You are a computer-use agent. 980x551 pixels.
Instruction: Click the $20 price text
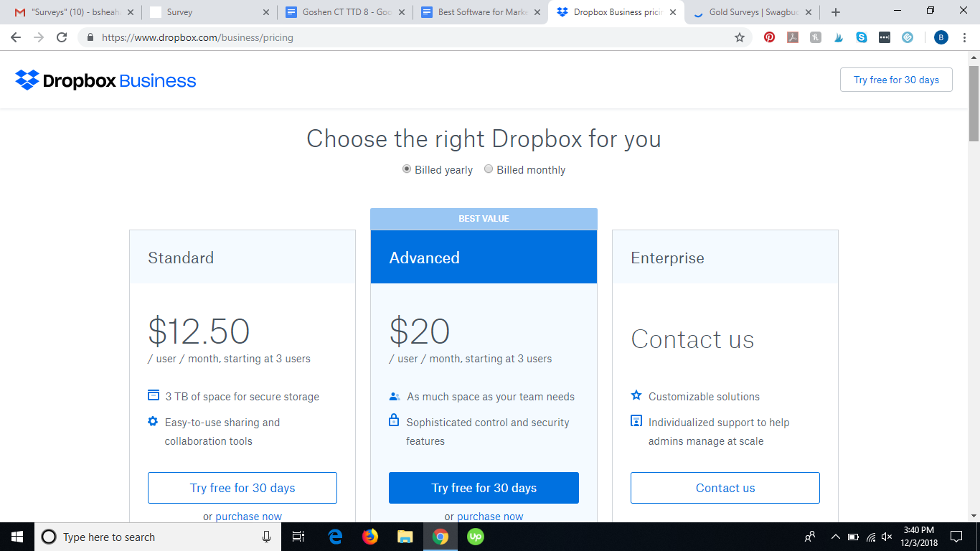420,331
